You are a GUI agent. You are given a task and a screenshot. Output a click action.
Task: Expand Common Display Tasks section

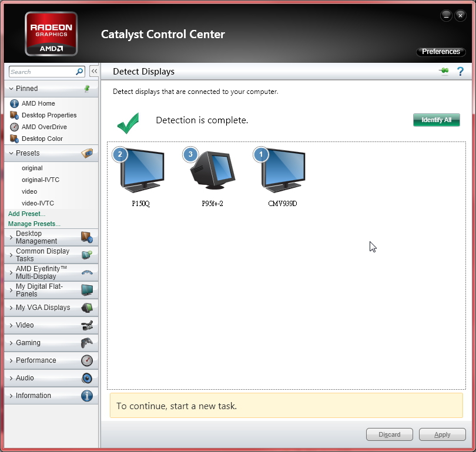(x=11, y=255)
